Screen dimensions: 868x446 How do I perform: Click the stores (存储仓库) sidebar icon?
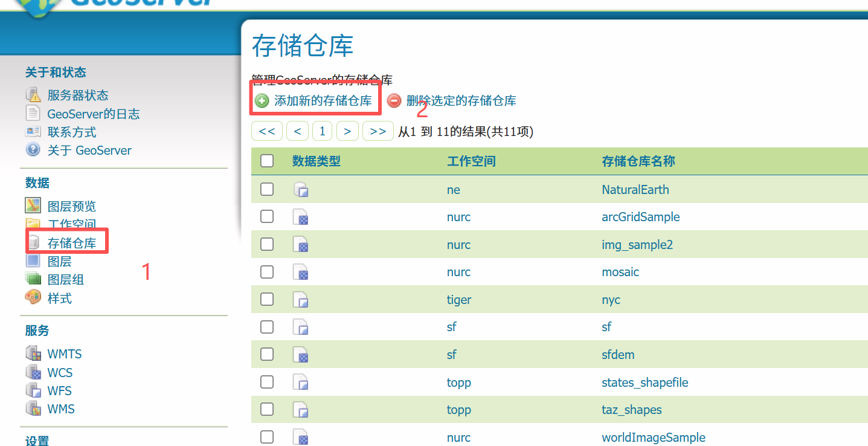click(x=34, y=243)
